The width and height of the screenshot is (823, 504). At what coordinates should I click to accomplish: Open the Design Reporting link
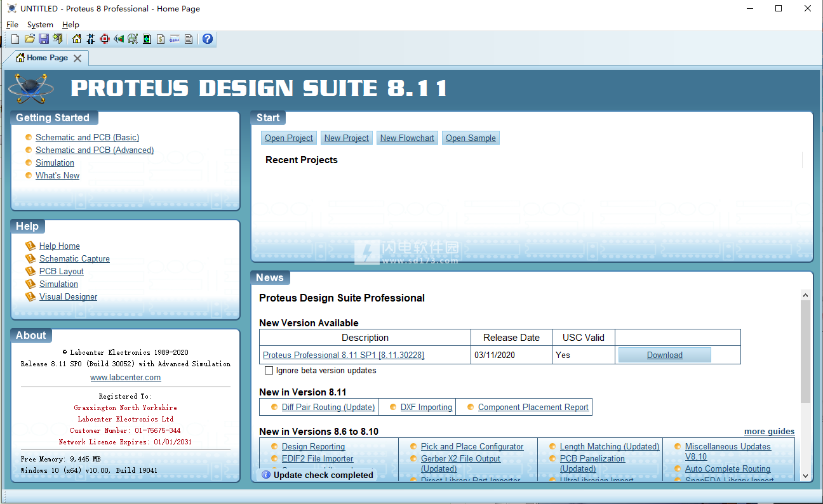point(314,446)
